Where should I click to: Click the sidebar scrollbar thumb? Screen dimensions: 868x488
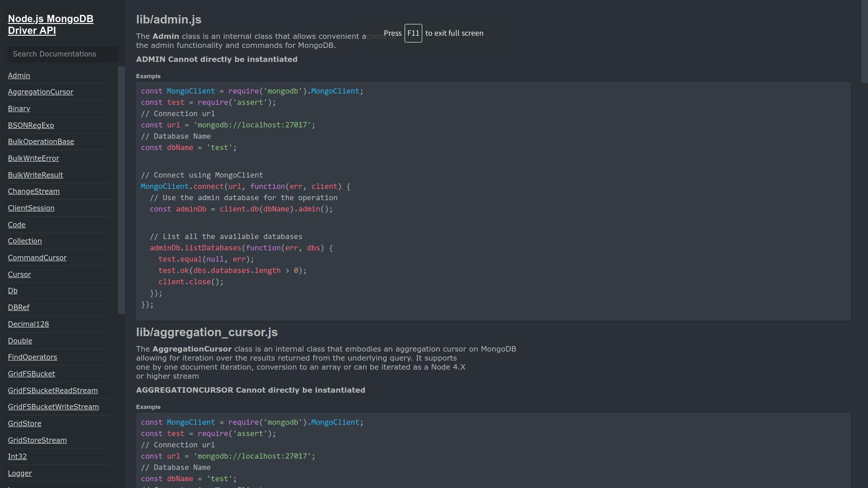[x=121, y=190]
